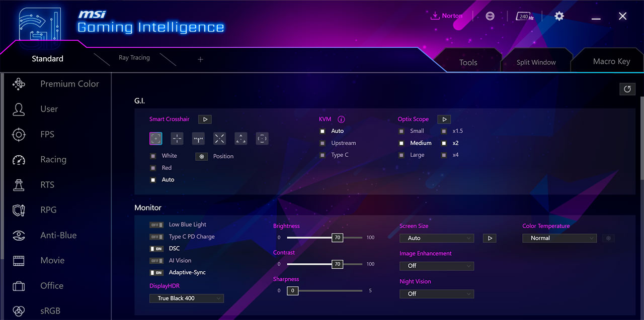
Task: Select the RTS chess-piece mode
Action: [x=19, y=185]
